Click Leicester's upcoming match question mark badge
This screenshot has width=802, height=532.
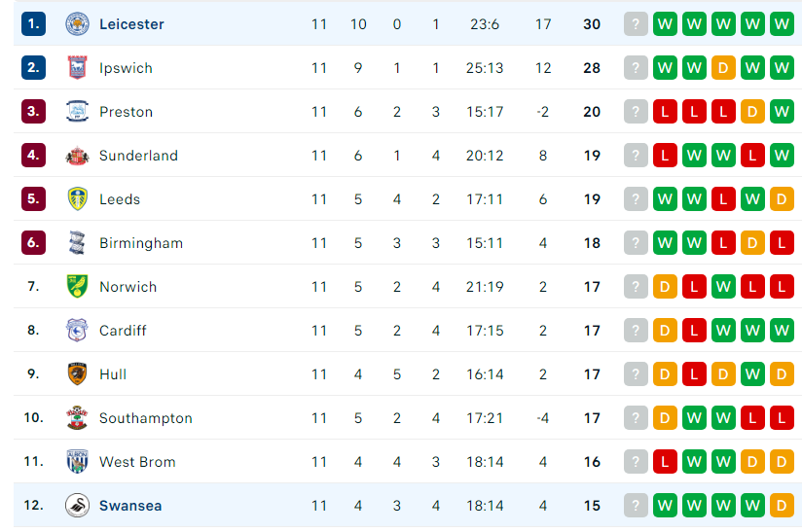click(x=636, y=24)
